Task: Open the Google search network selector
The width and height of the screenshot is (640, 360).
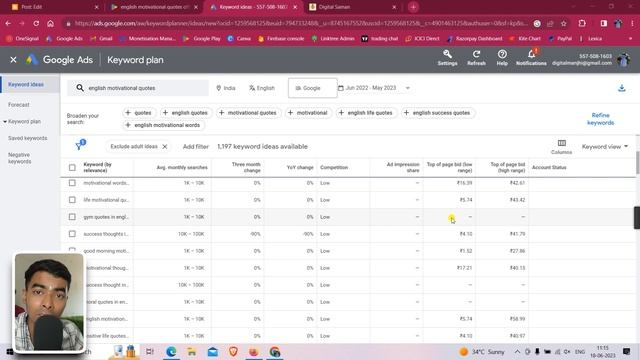Action: [313, 88]
